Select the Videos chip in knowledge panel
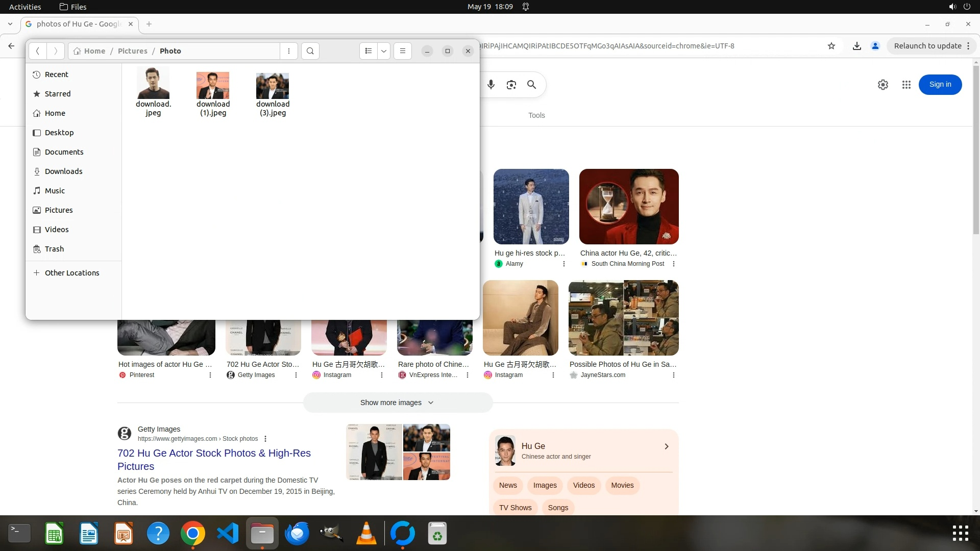980x551 pixels. [583, 485]
